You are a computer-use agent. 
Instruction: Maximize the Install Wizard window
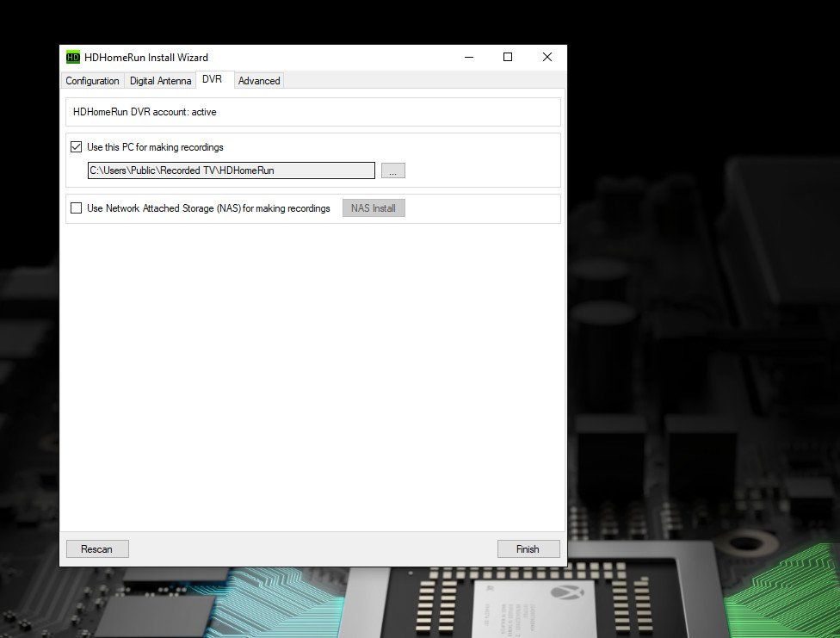pyautogui.click(x=508, y=57)
